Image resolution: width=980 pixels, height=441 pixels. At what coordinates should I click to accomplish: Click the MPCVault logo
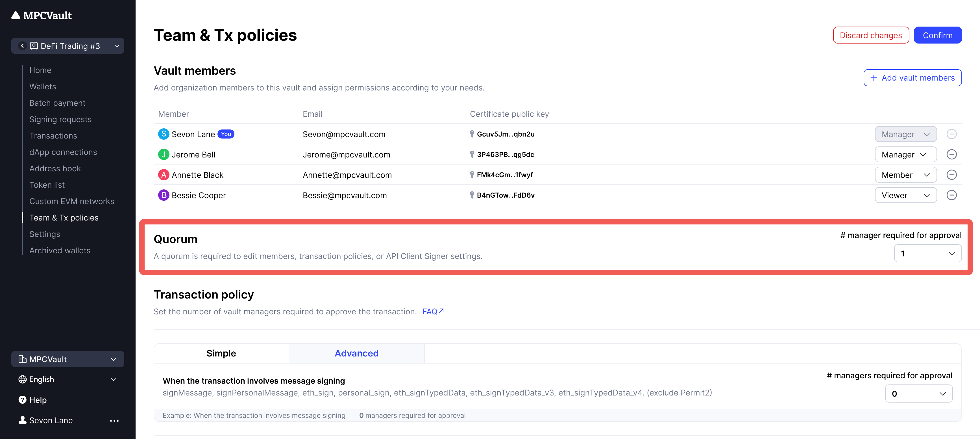pos(42,15)
